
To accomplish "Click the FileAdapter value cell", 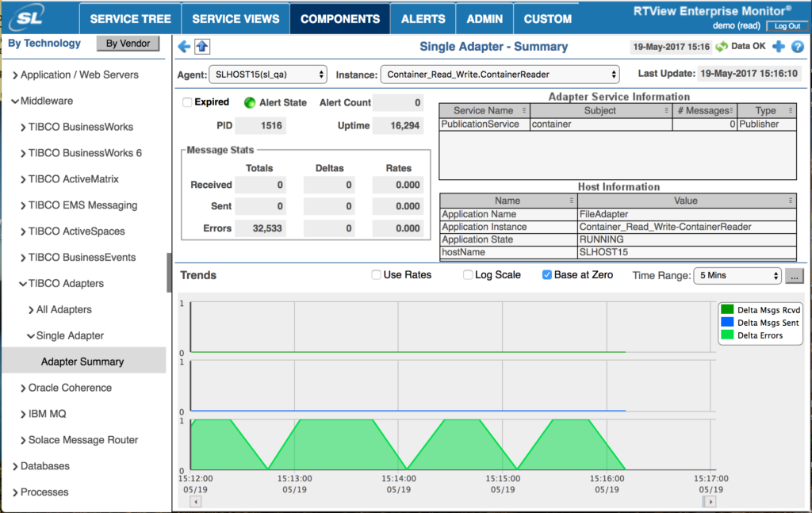I will [x=687, y=214].
